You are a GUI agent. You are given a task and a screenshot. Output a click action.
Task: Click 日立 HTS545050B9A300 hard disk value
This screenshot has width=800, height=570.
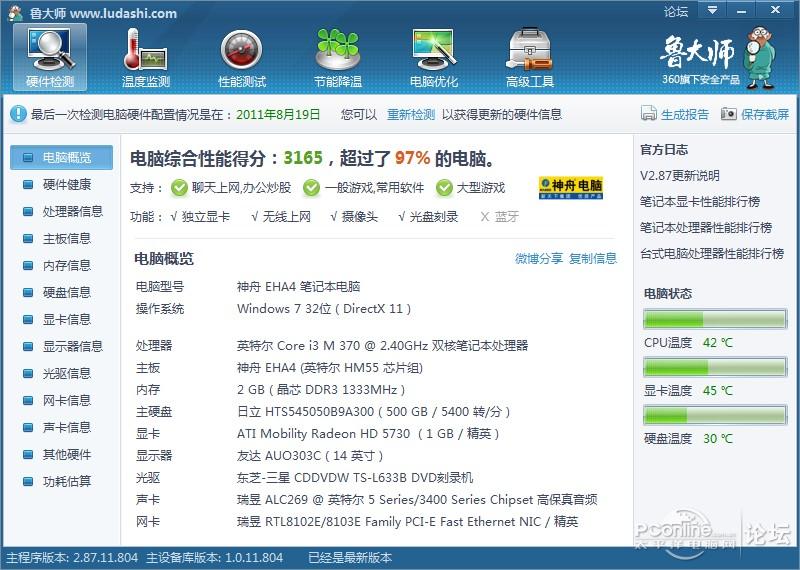[373, 412]
